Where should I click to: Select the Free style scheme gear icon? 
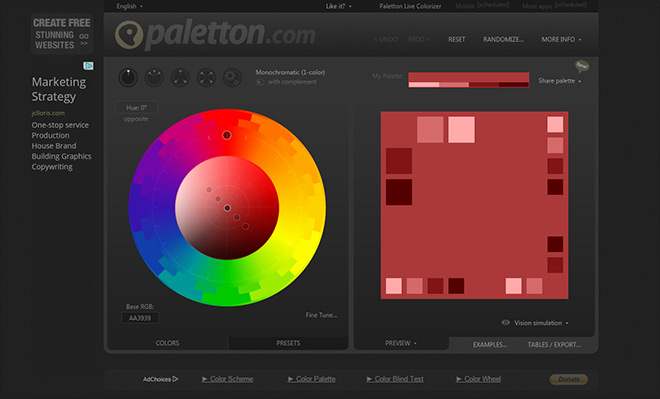[x=232, y=78]
